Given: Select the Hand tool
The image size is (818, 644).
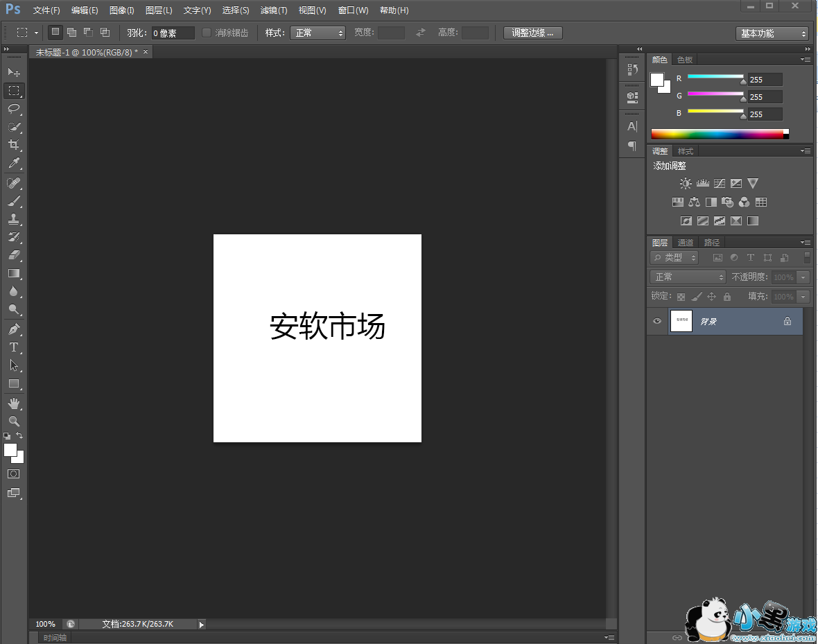Looking at the screenshot, I should pyautogui.click(x=14, y=403).
